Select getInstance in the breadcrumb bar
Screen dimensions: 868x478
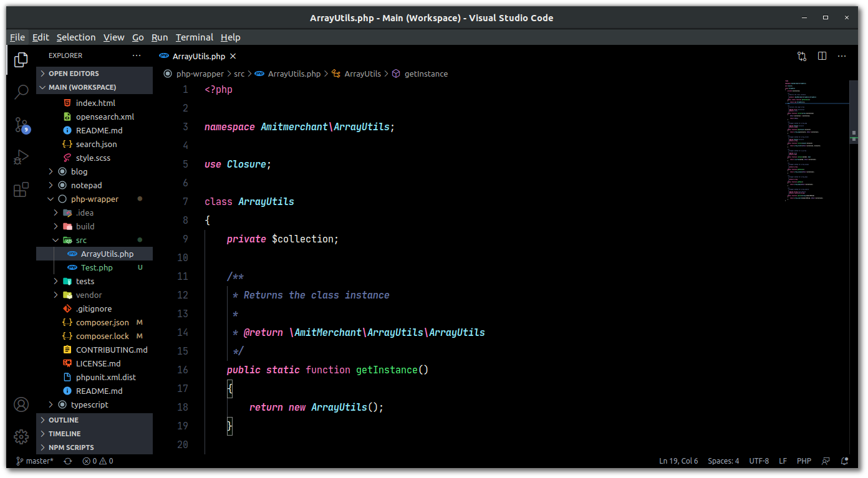tap(428, 74)
